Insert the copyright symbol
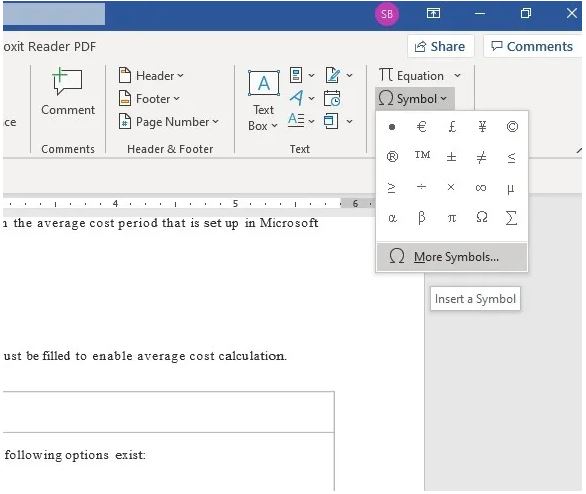The image size is (586, 494). (512, 127)
